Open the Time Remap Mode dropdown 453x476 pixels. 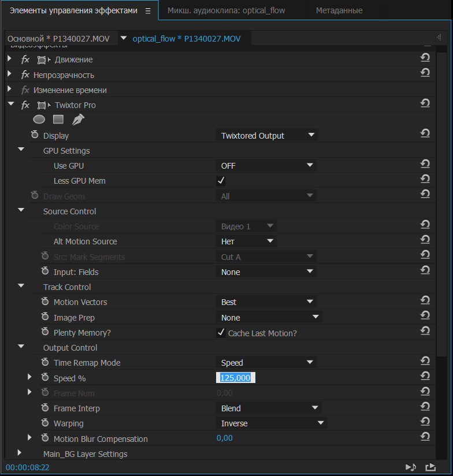click(x=266, y=362)
